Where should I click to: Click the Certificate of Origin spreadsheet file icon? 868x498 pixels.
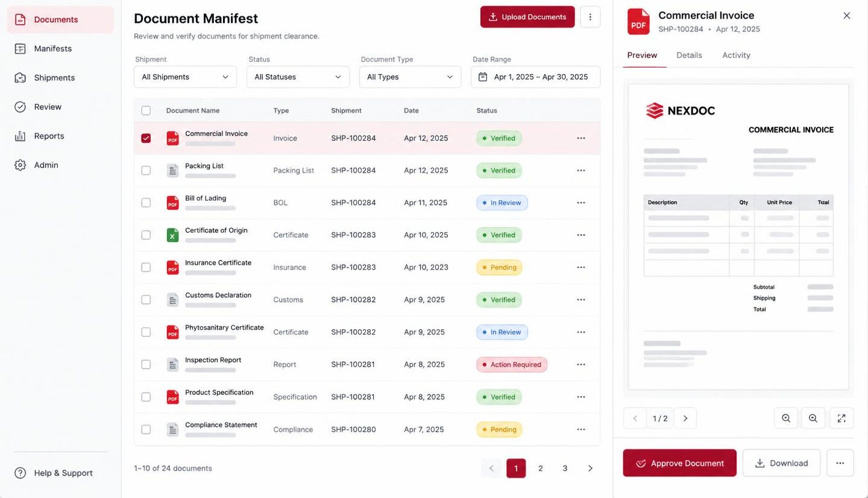click(172, 235)
